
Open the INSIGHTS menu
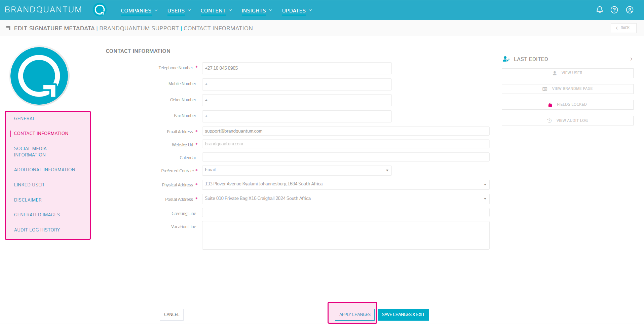click(254, 11)
